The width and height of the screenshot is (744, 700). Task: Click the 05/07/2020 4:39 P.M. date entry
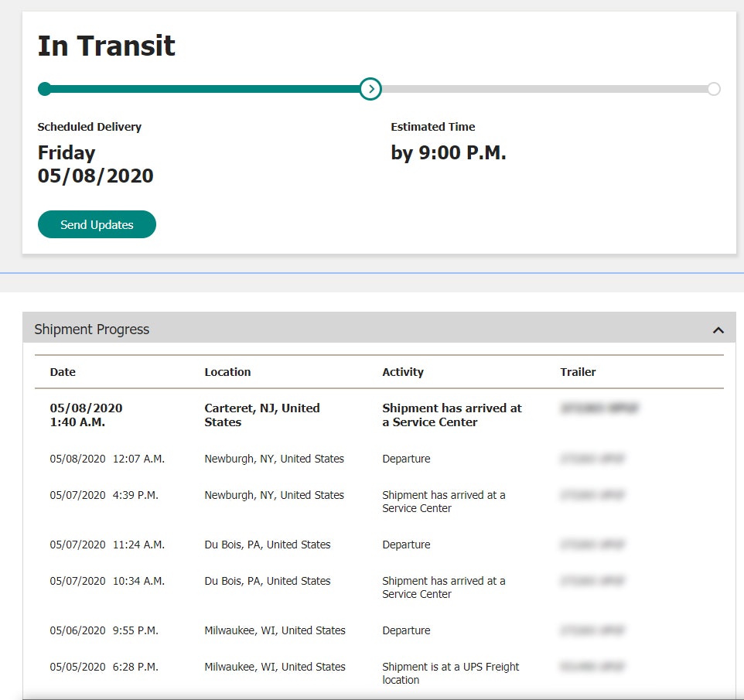[x=104, y=495]
